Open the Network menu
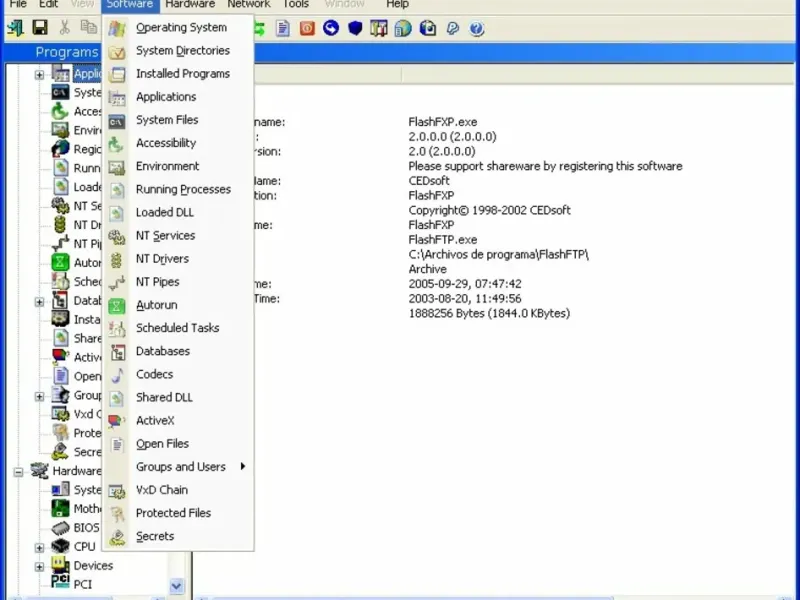 pos(249,5)
